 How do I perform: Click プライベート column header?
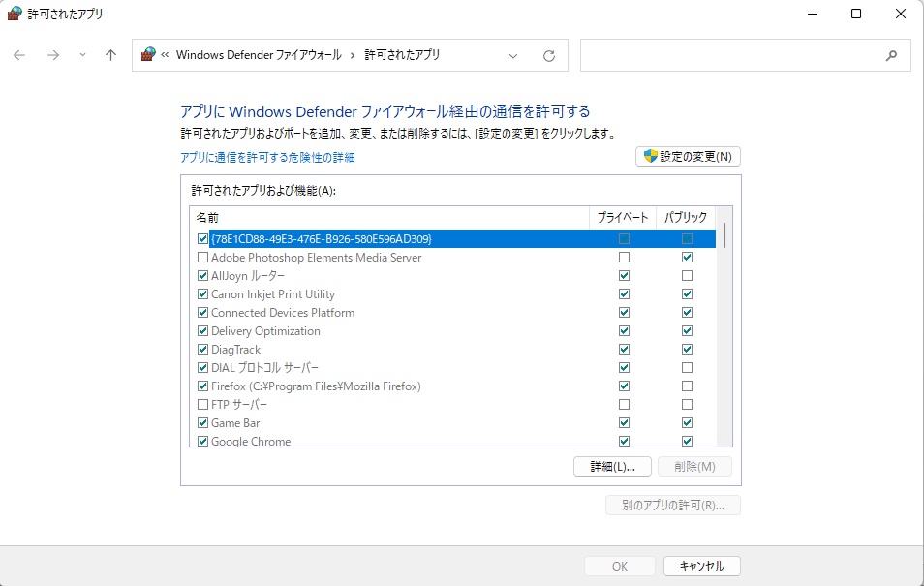point(623,218)
